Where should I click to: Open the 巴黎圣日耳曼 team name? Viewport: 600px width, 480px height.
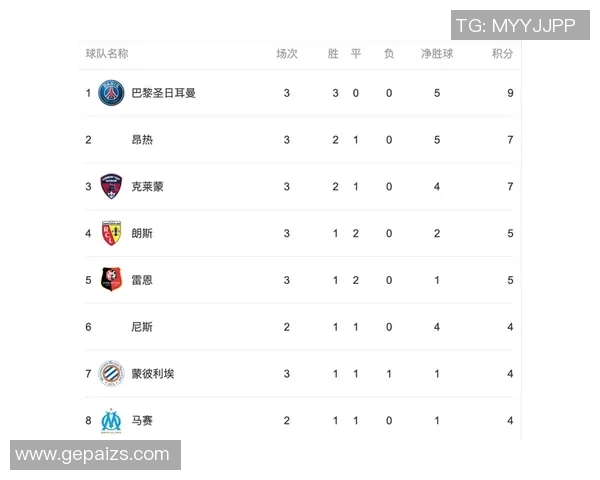(x=163, y=93)
